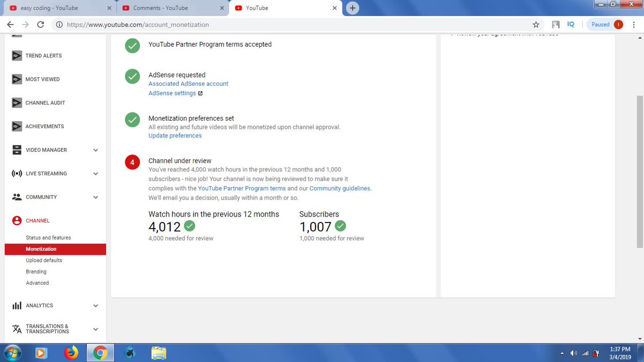644x362 pixels.
Task: Select the active YouTube tab
Action: coord(286,8)
